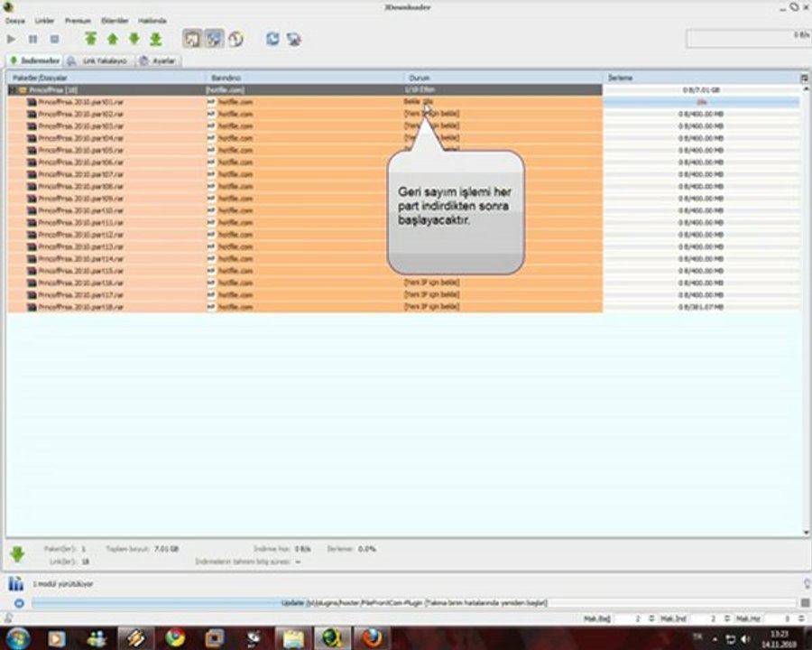Click the Update plugin progress bar
Image resolution: width=812 pixels, height=650 pixels.
(414, 603)
